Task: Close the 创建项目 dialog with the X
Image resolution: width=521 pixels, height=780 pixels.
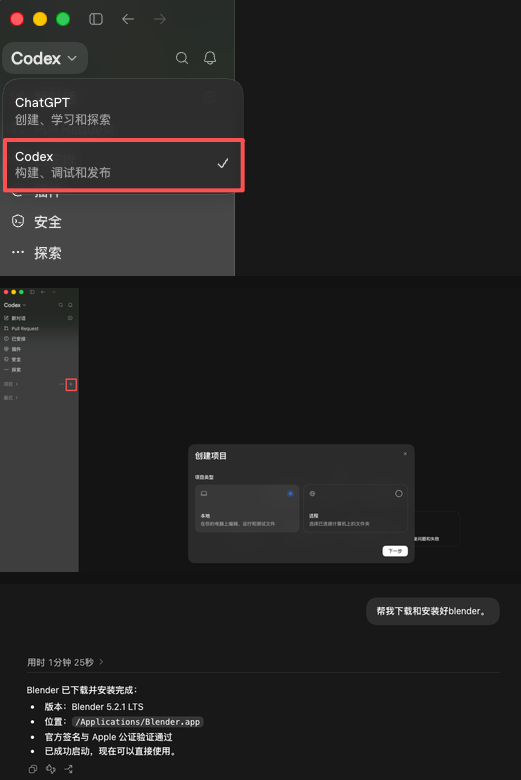Action: click(405, 454)
